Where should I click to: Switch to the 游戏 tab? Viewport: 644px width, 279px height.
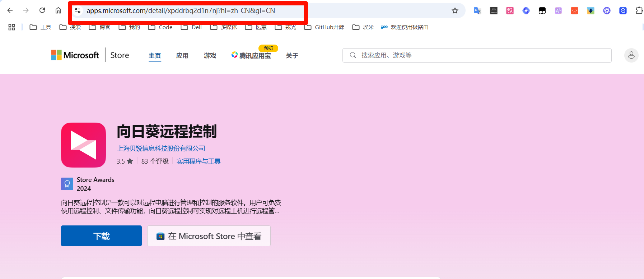[210, 56]
